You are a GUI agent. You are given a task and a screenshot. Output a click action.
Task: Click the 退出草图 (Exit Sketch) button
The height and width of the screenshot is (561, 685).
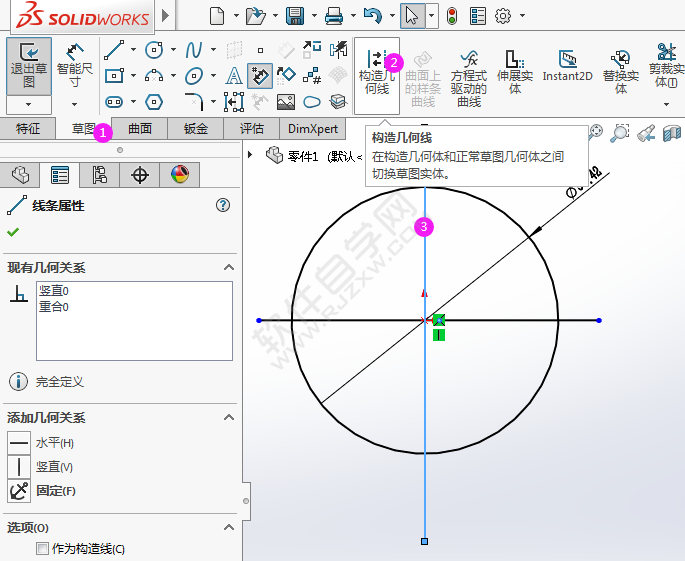[x=28, y=65]
